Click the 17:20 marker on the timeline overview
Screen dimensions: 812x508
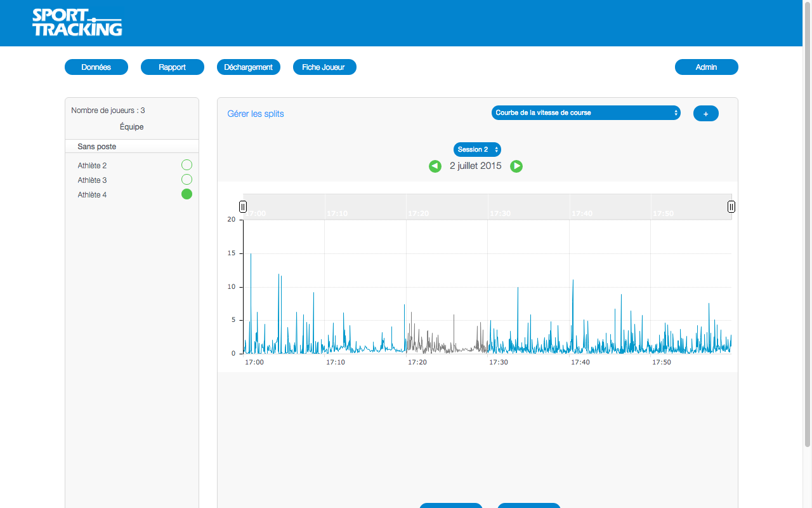tap(418, 213)
